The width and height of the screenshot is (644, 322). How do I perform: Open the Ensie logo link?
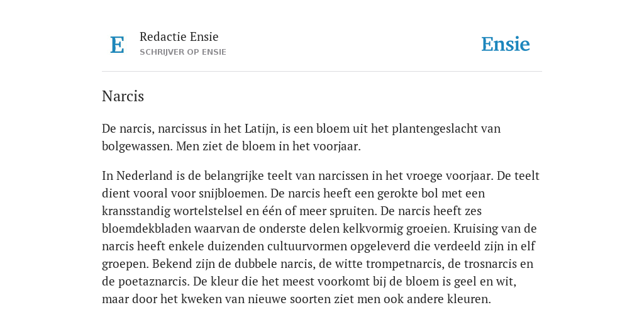tap(505, 44)
